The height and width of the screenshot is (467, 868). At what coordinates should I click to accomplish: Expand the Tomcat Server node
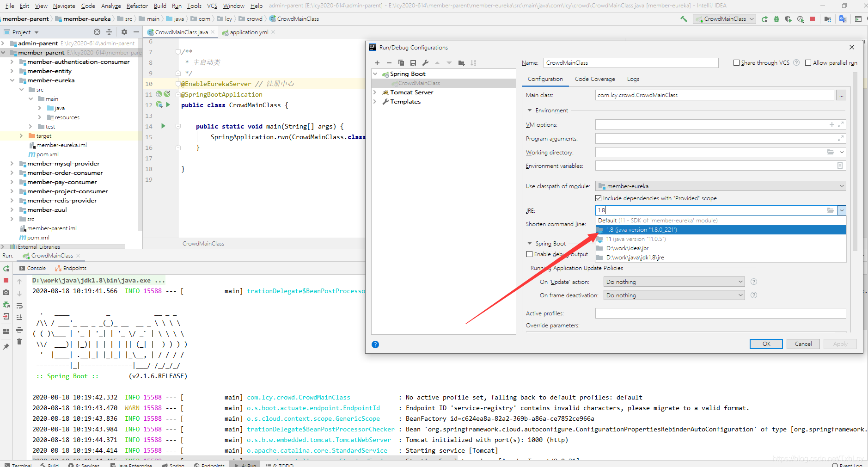click(375, 92)
